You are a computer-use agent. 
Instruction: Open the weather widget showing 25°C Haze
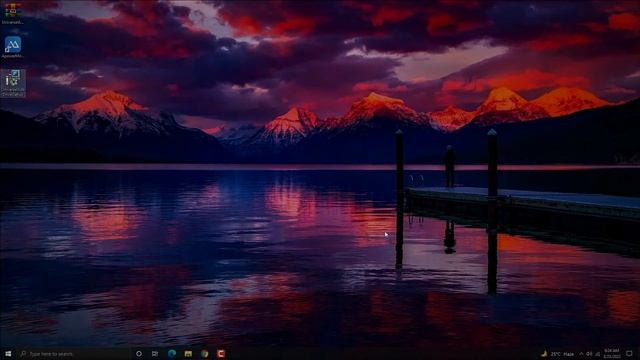click(558, 353)
